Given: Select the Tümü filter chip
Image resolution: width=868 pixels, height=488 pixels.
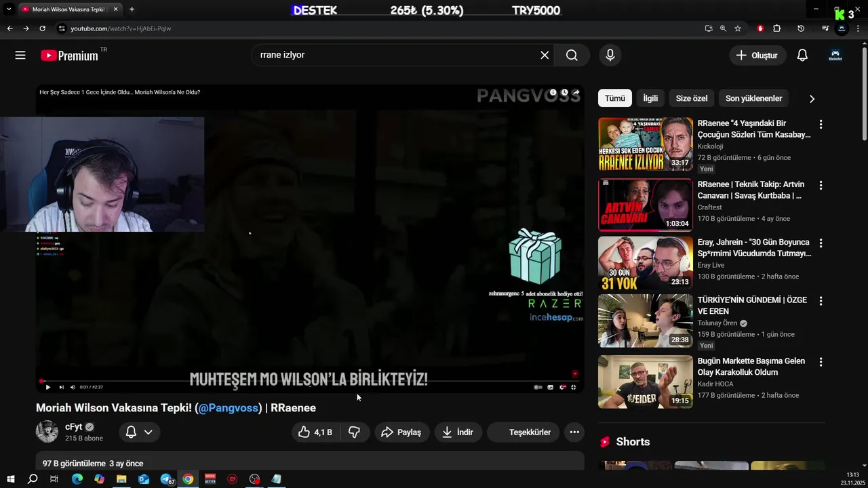Looking at the screenshot, I should [x=615, y=98].
